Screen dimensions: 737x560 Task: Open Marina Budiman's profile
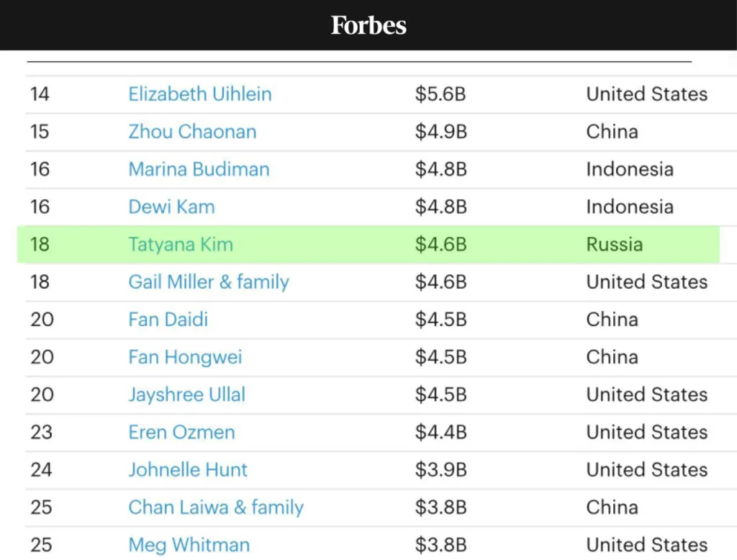pyautogui.click(x=199, y=169)
